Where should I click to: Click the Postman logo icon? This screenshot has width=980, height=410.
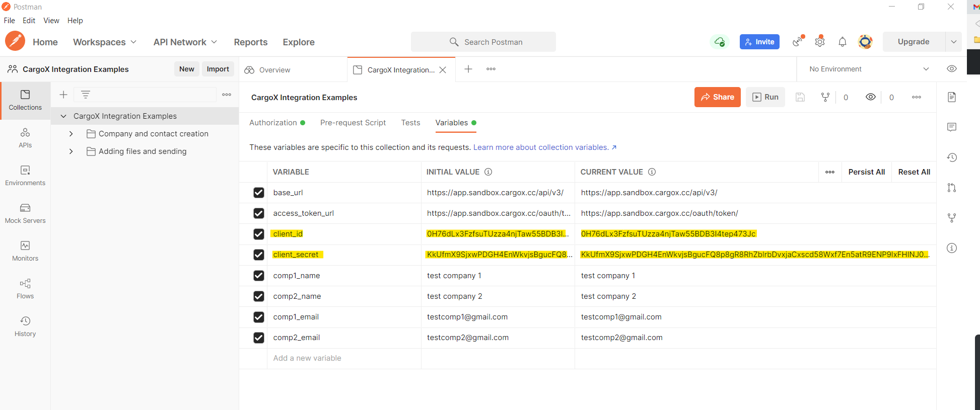[15, 41]
